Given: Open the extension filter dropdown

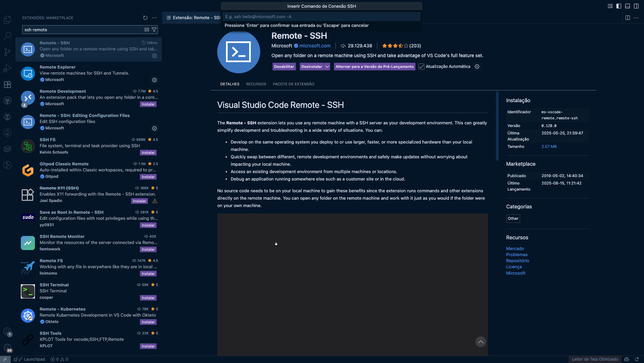Looking at the screenshot, I should tap(154, 30).
